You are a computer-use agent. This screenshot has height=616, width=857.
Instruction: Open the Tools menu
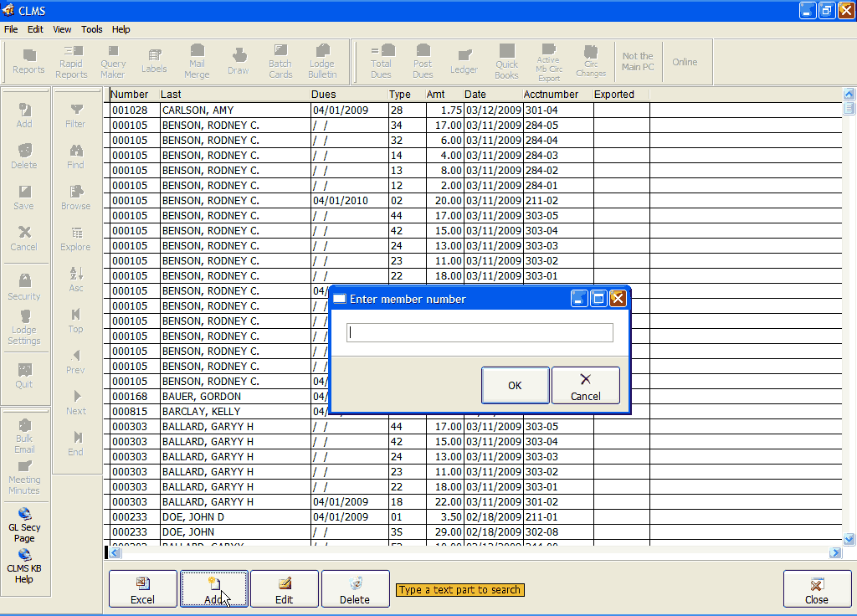pos(92,29)
